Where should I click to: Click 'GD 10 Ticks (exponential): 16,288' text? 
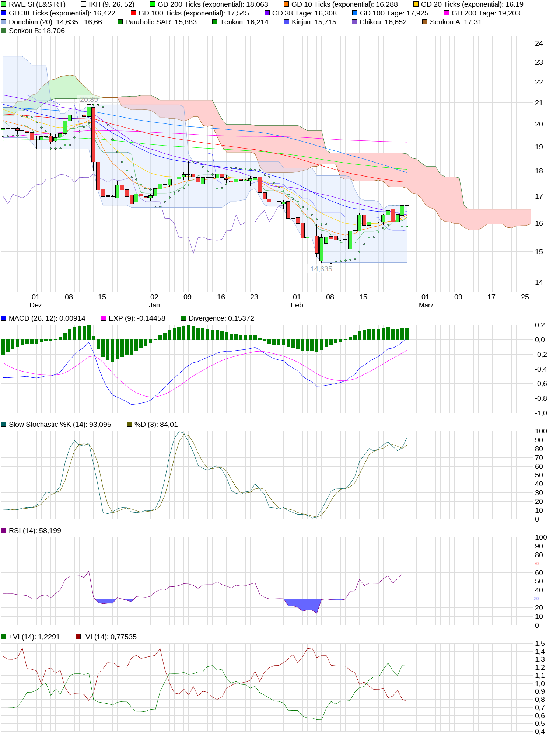[x=345, y=4]
